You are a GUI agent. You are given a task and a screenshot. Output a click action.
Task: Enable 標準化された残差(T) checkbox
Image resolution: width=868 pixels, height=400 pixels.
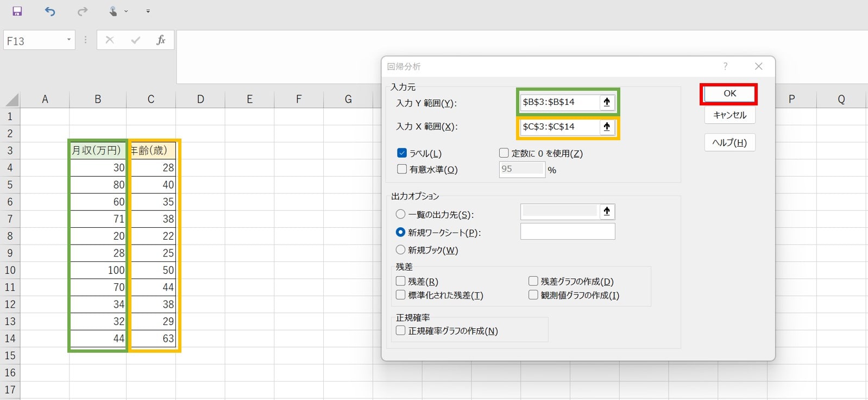tap(401, 295)
